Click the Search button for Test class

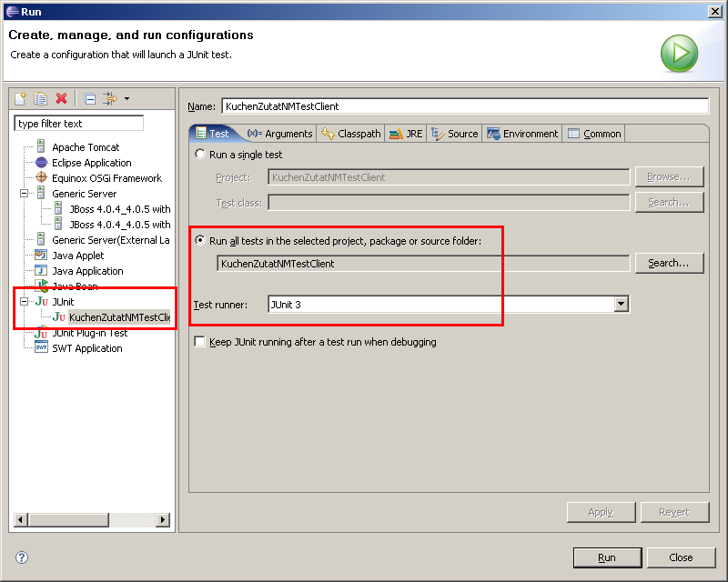click(669, 203)
